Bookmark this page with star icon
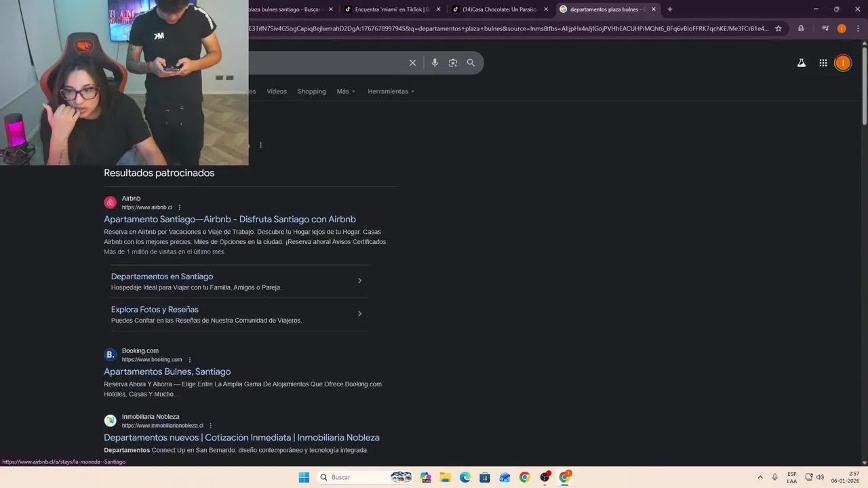Screen dimensions: 868x488 coord(778,28)
